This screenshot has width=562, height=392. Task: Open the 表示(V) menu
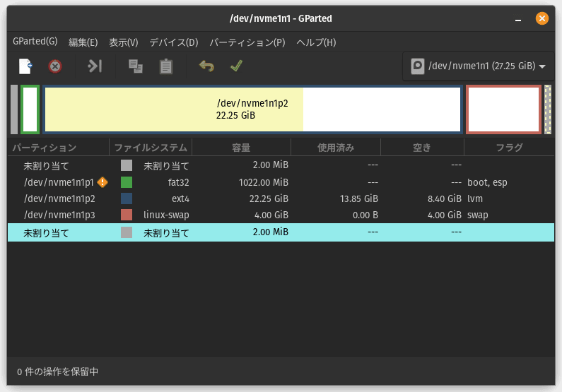pyautogui.click(x=123, y=42)
